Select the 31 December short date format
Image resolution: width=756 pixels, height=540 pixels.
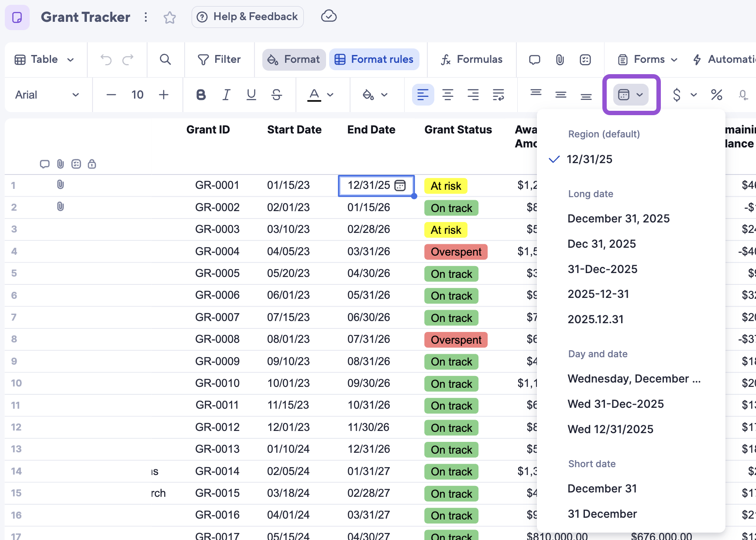[x=602, y=513]
